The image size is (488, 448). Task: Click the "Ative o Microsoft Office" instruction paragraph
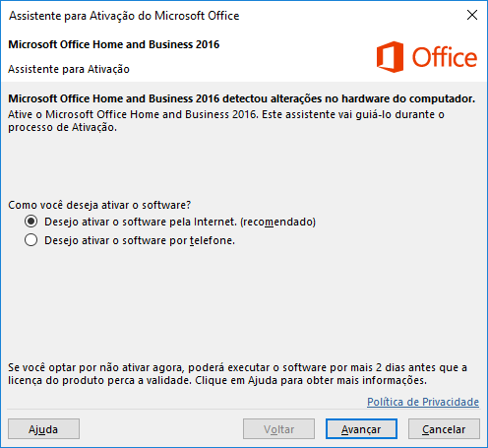tap(226, 121)
